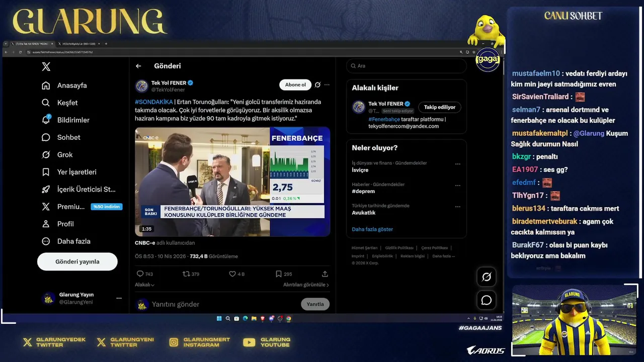Screen dimensions: 644x362
Task: Click Abone ol subscribe button
Action: (295, 85)
